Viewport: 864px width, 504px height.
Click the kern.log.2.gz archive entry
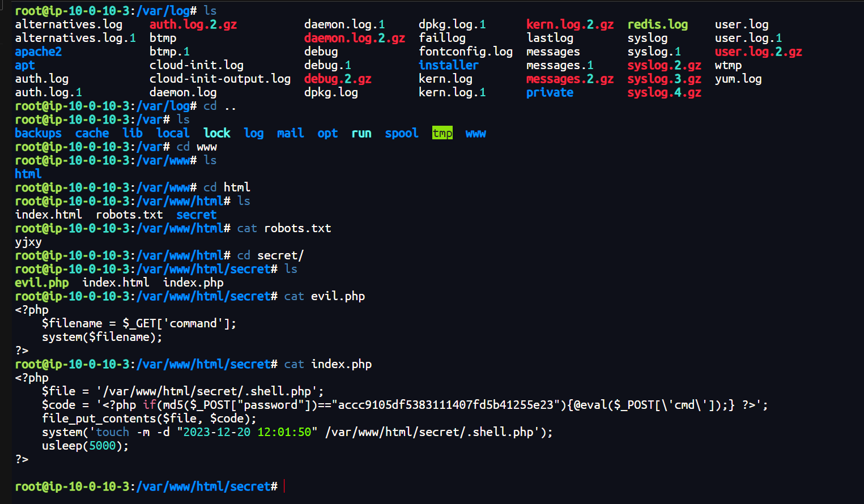[570, 24]
